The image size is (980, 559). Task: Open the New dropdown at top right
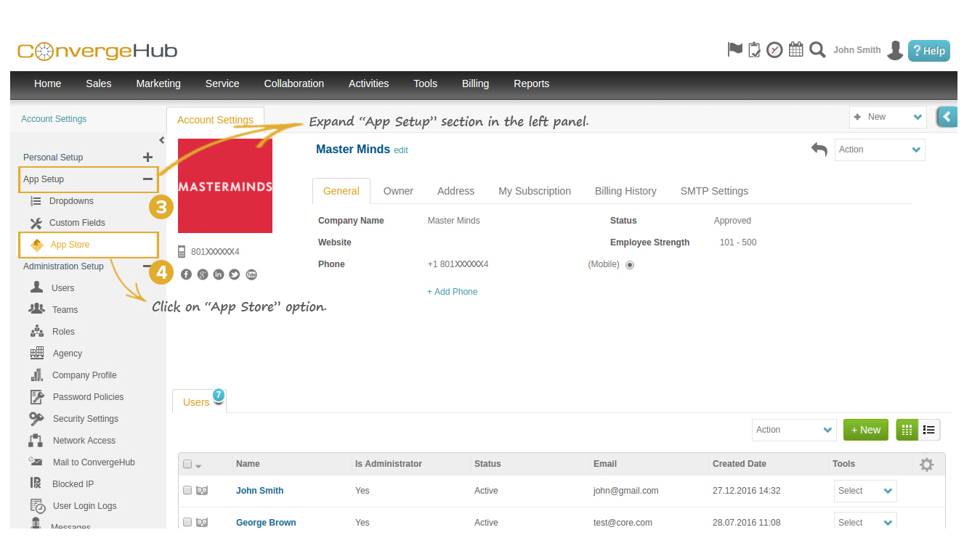[888, 117]
